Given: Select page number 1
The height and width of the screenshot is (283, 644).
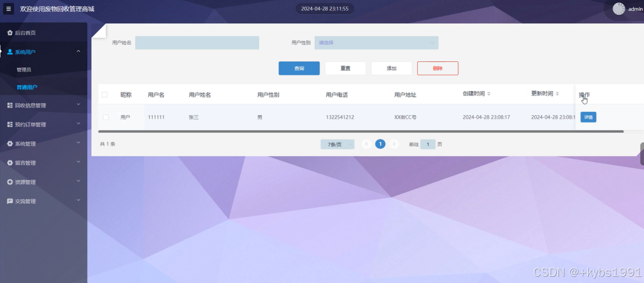Looking at the screenshot, I should coord(380,144).
